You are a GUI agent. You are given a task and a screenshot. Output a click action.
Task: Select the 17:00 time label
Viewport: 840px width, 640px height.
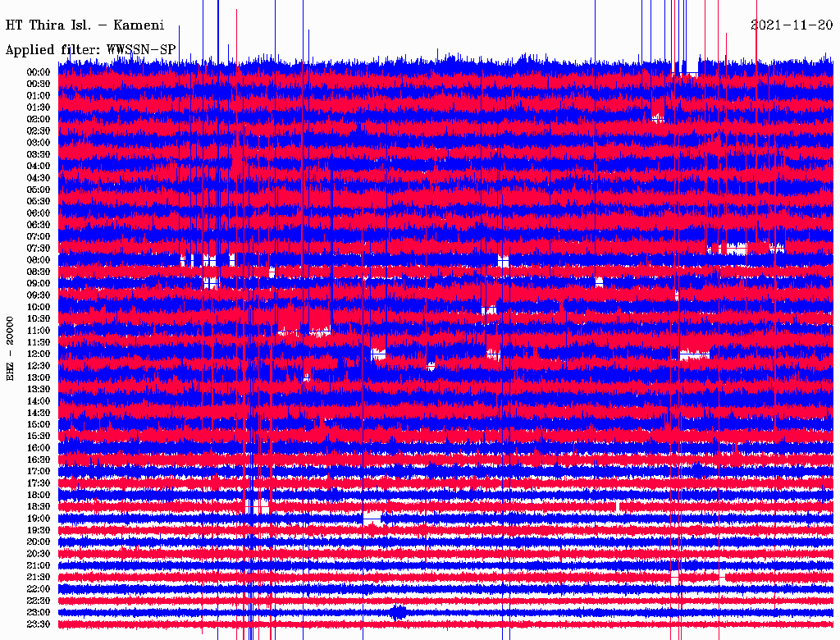[x=38, y=472]
